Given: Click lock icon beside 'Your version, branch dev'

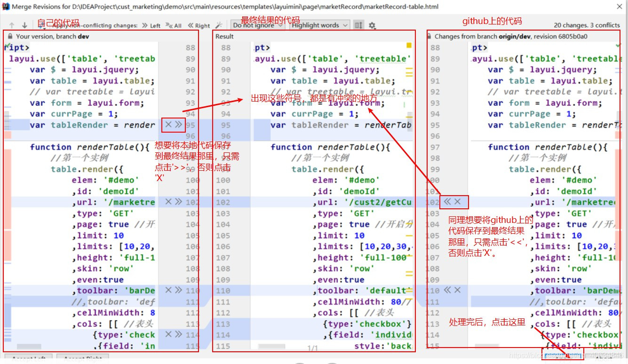Looking at the screenshot, I should point(10,36).
